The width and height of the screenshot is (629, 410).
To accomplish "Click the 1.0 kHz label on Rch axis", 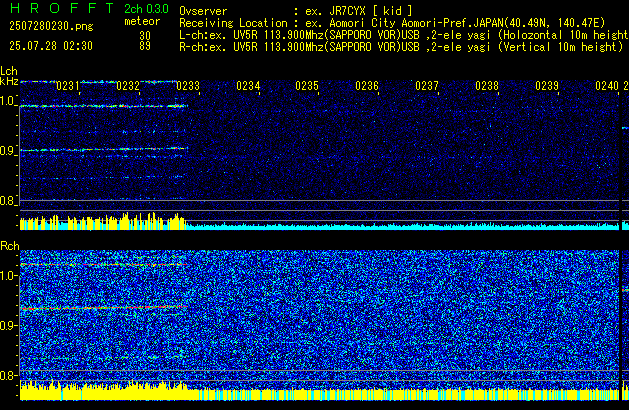I will pos(8,276).
